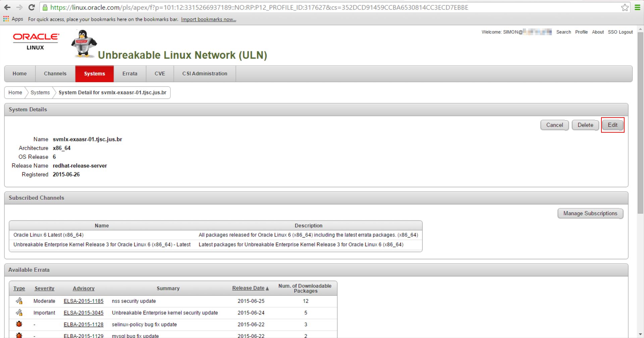The height and width of the screenshot is (338, 644).
Task: Open Chrome hamburger menu
Action: (x=638, y=7)
